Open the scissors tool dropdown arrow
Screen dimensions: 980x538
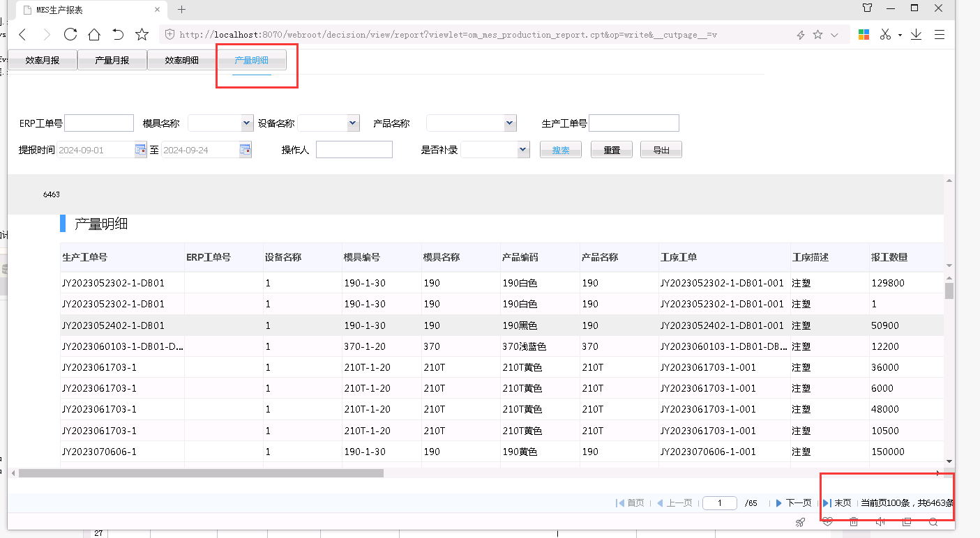900,35
